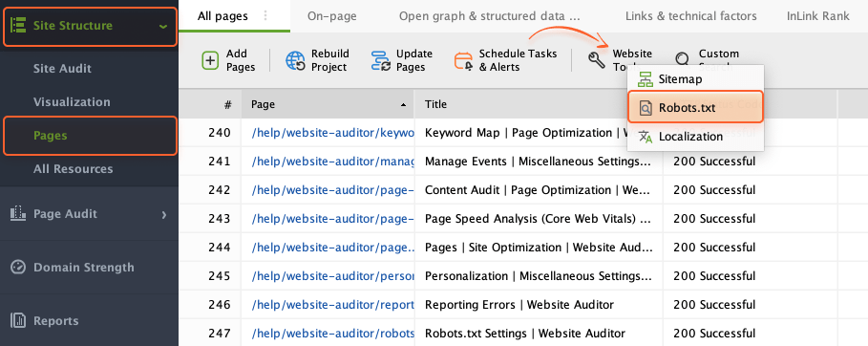Click Rebuild Project label
The width and height of the screenshot is (868, 346).
330,60
